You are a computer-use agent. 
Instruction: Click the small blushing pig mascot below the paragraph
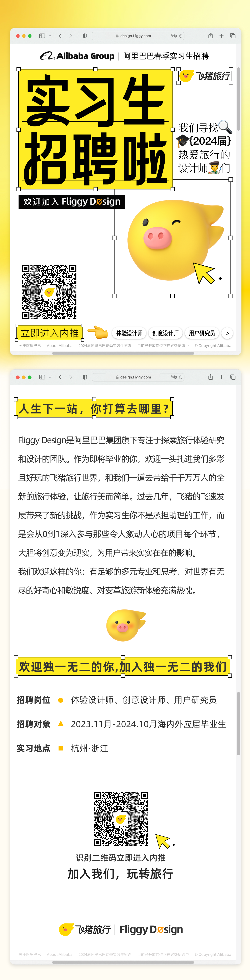(126, 625)
